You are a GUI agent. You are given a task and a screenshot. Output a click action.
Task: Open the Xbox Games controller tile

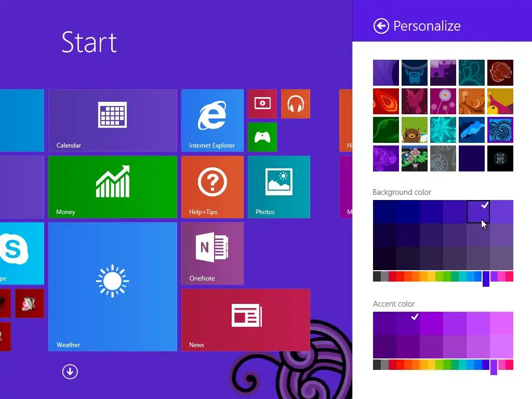[x=262, y=137]
